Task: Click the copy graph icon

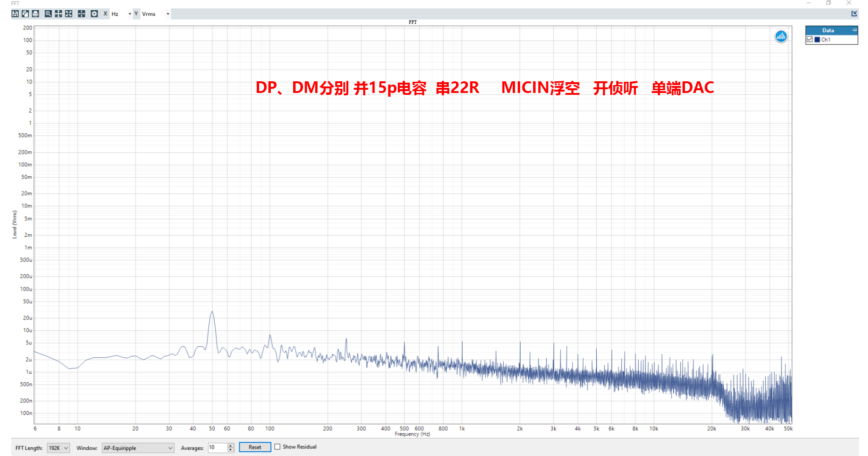Action: (x=25, y=14)
